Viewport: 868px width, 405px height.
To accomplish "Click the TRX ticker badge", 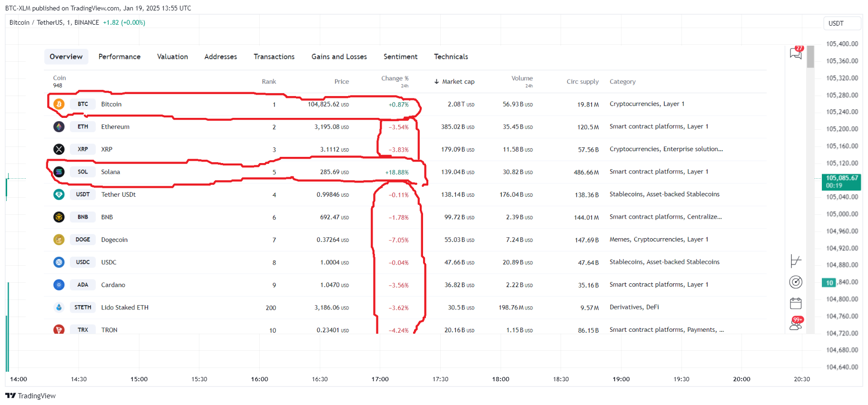I will point(83,329).
